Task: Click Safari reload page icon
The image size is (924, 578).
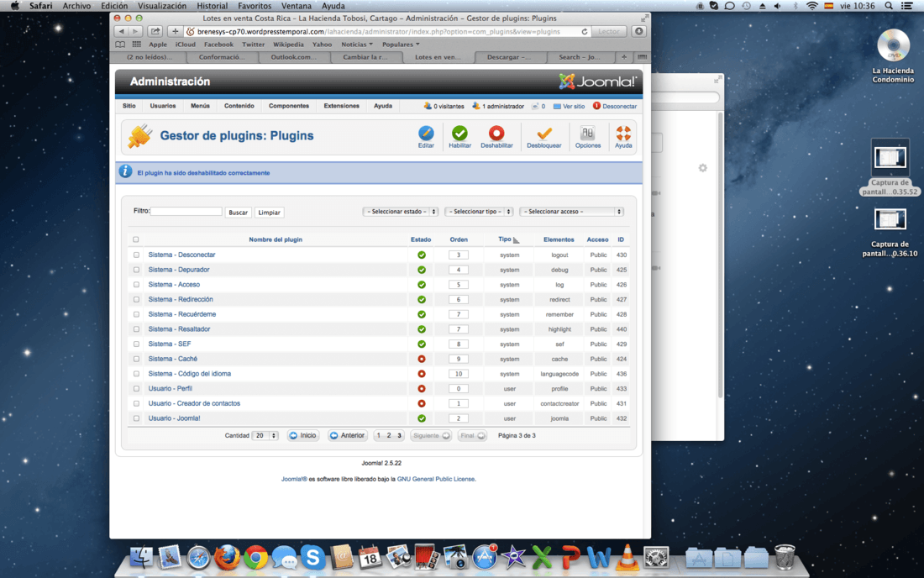Action: click(585, 31)
